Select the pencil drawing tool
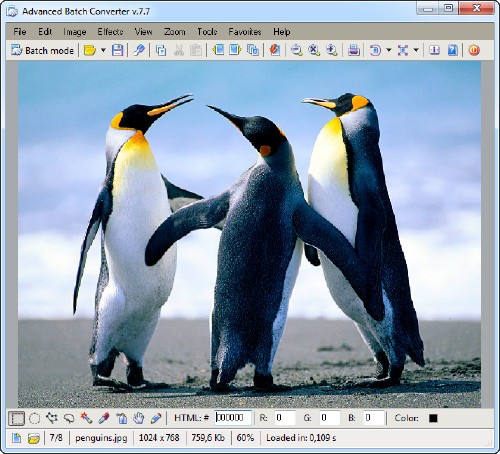 tap(156, 418)
